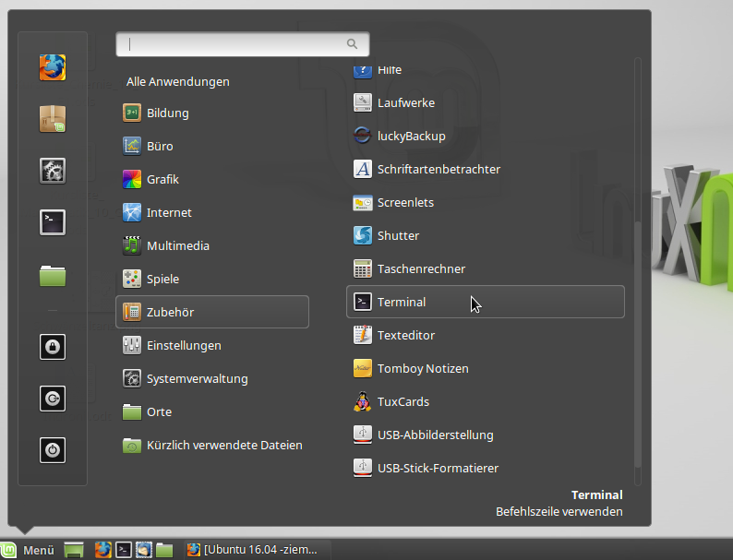This screenshot has height=560, width=733.
Task: Focus the menu search field
Action: tap(243, 44)
